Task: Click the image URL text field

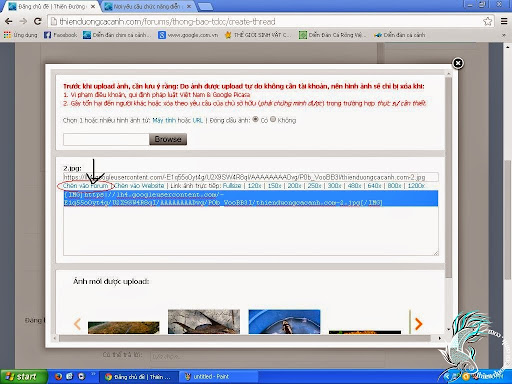Action: (251, 177)
